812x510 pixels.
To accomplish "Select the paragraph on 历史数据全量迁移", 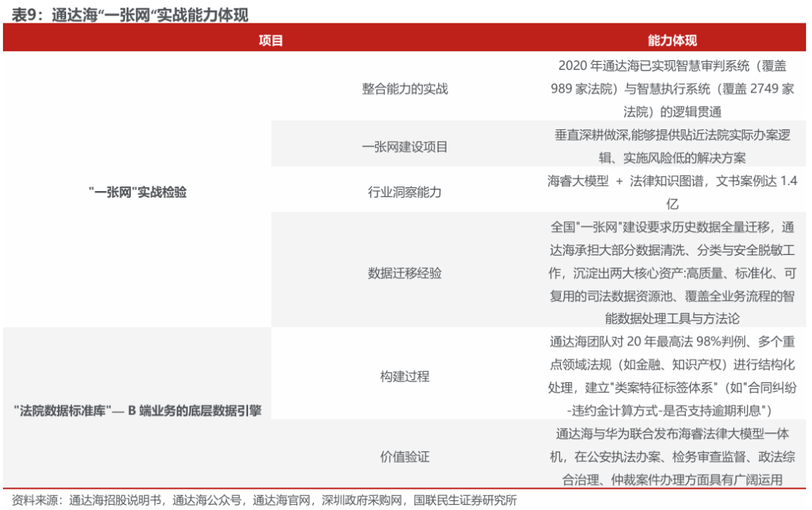I will click(x=672, y=273).
